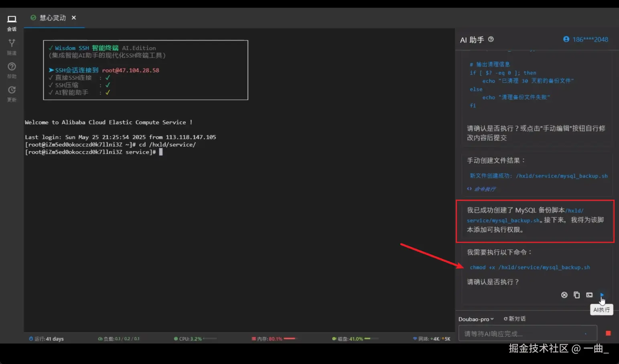Stop AI response with red square button
Image resolution: width=619 pixels, height=364 pixels.
tap(608, 333)
